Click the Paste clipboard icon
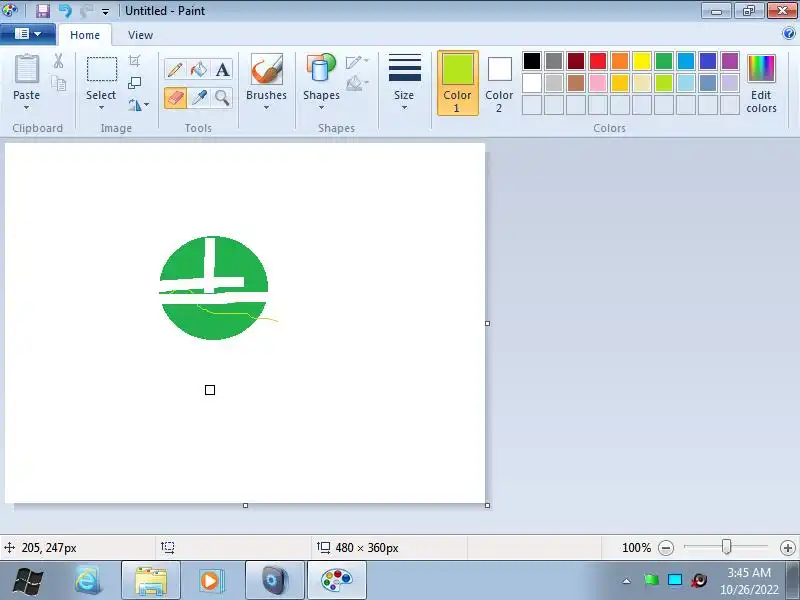Image resolution: width=800 pixels, height=600 pixels. (27, 69)
